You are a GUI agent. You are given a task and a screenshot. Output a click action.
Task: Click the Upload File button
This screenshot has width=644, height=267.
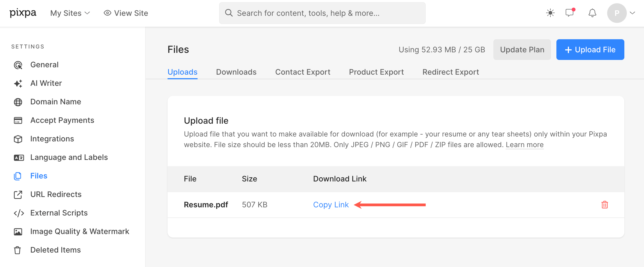click(590, 50)
